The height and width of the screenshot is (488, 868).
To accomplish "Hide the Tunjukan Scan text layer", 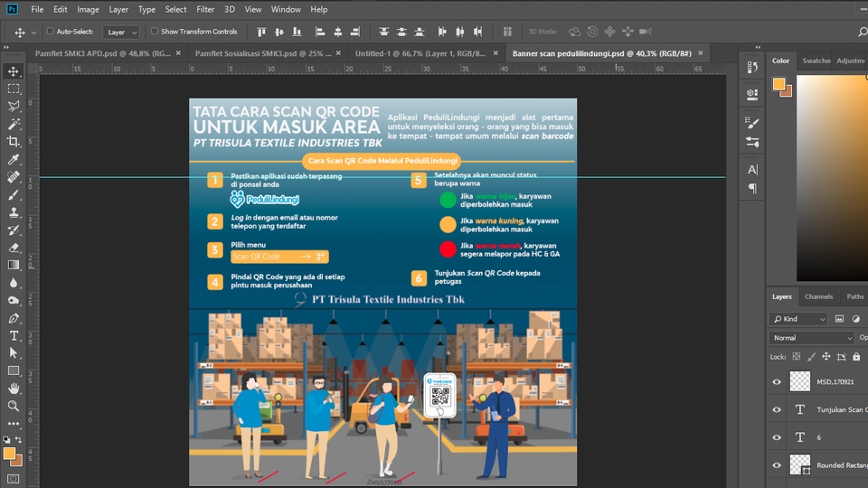I will click(777, 409).
